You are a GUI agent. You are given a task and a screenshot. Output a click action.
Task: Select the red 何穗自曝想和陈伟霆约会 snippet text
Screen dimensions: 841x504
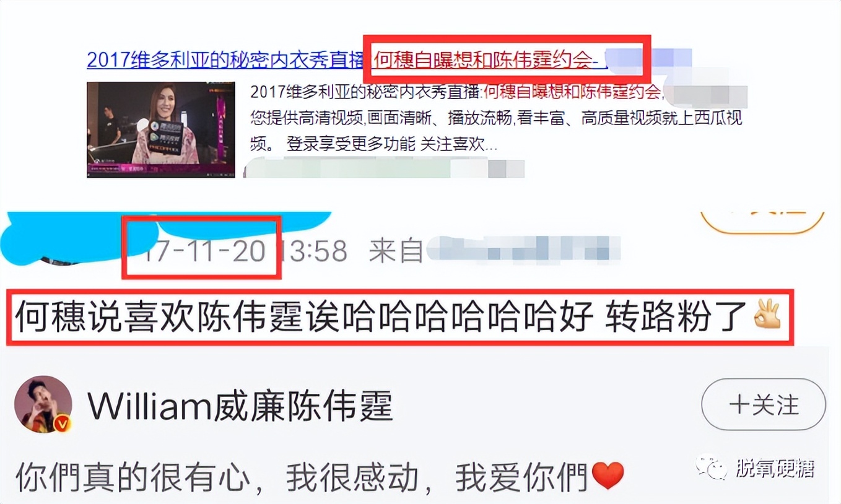click(x=573, y=93)
